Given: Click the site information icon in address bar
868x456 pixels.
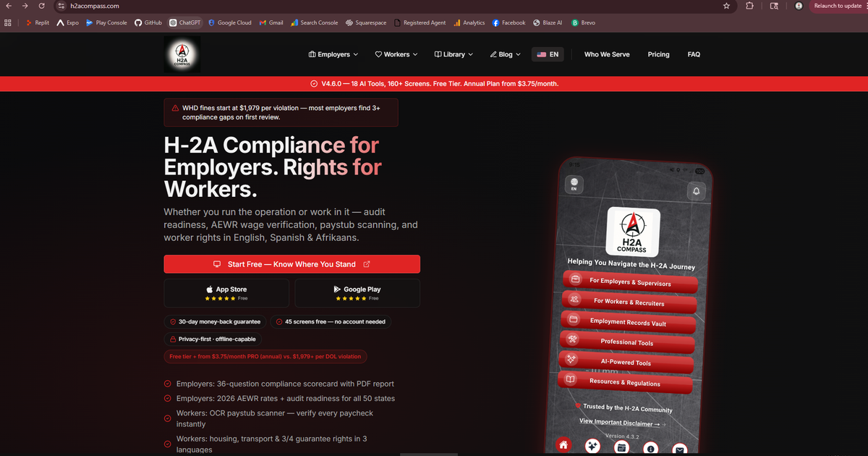Looking at the screenshot, I should [x=61, y=6].
